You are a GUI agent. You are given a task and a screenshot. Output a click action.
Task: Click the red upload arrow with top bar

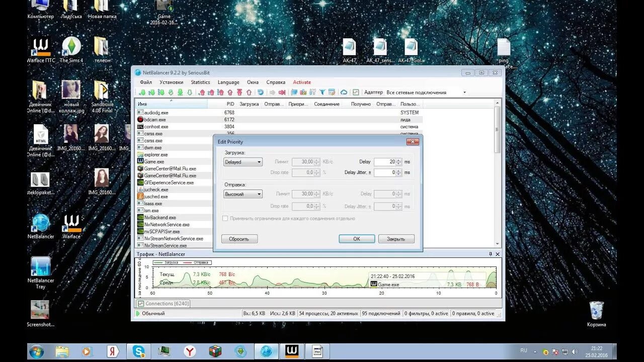point(239,93)
